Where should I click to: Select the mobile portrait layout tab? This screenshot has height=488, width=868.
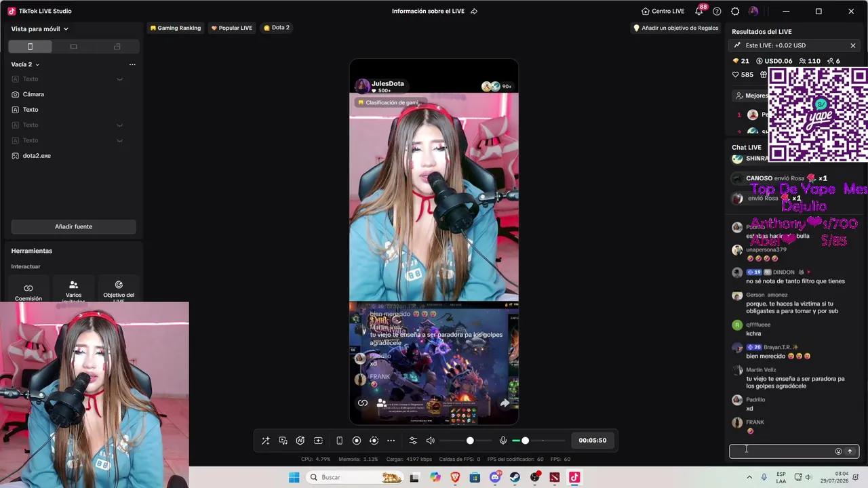[30, 47]
